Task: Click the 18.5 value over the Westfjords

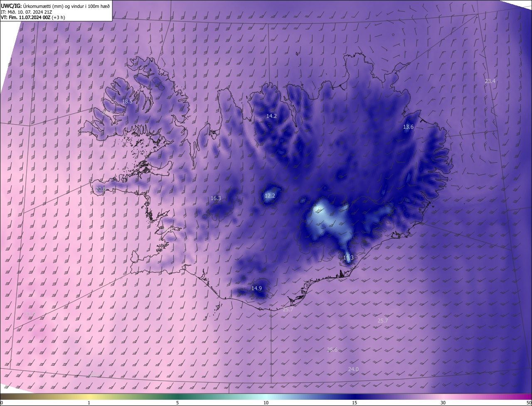Action: tap(127, 101)
